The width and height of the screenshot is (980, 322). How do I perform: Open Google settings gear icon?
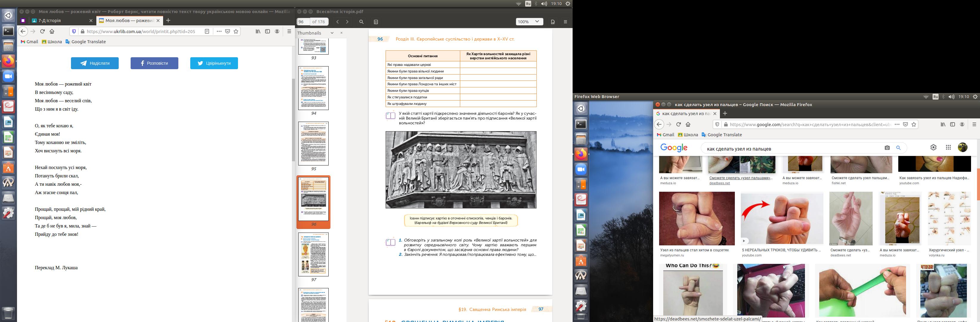(933, 148)
